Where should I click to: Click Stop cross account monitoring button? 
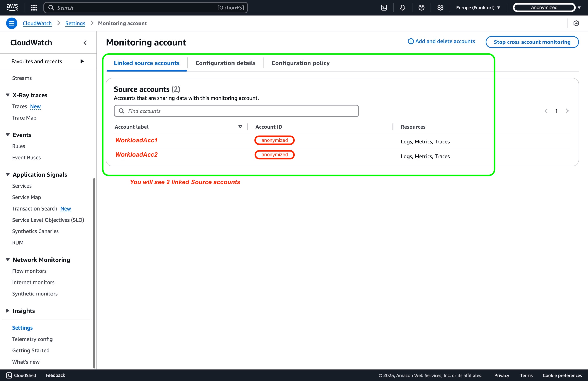point(532,42)
